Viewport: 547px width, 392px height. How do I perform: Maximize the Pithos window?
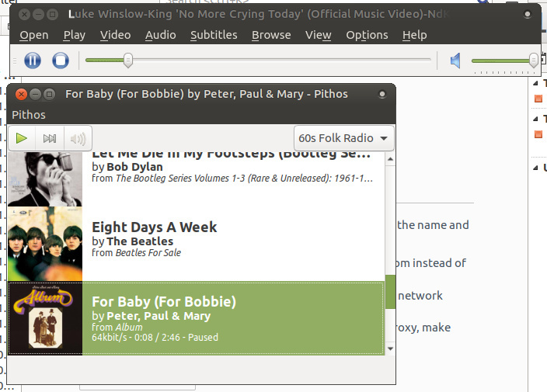(x=49, y=95)
